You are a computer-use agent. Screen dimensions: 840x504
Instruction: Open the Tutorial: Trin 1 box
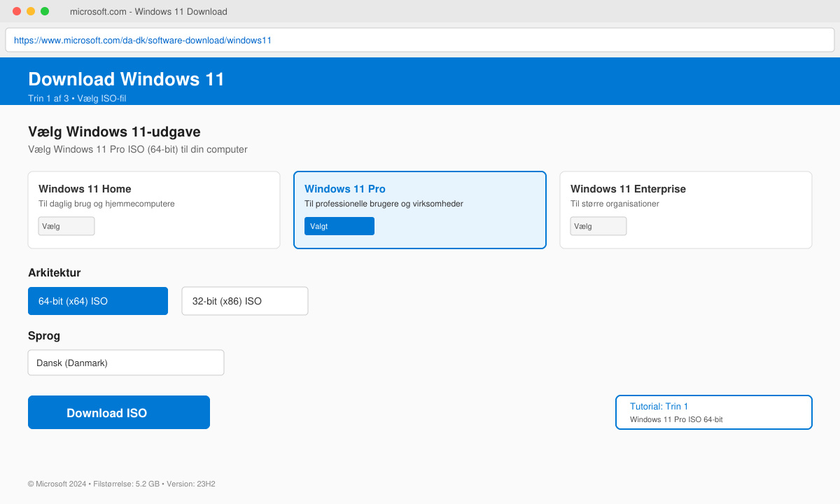pyautogui.click(x=714, y=412)
